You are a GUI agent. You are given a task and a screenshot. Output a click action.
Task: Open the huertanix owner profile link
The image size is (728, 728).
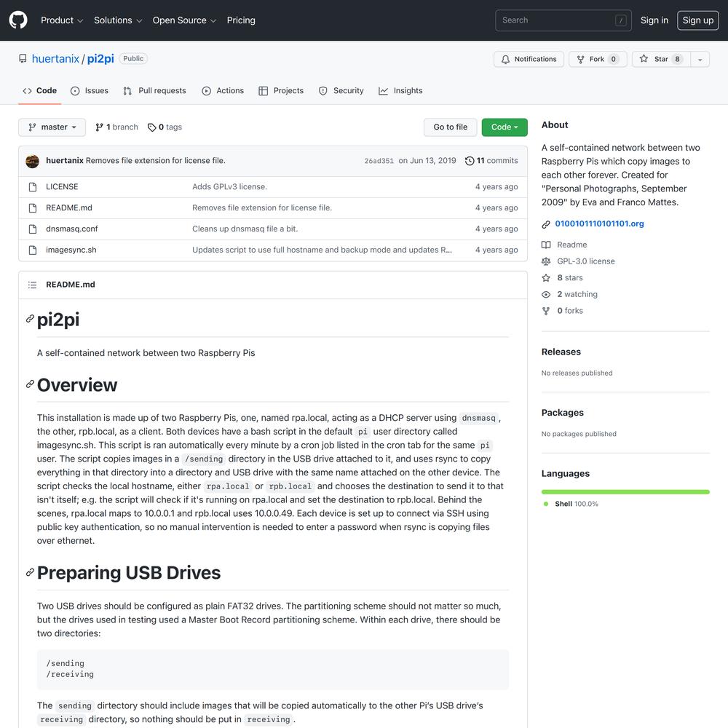[x=55, y=59]
